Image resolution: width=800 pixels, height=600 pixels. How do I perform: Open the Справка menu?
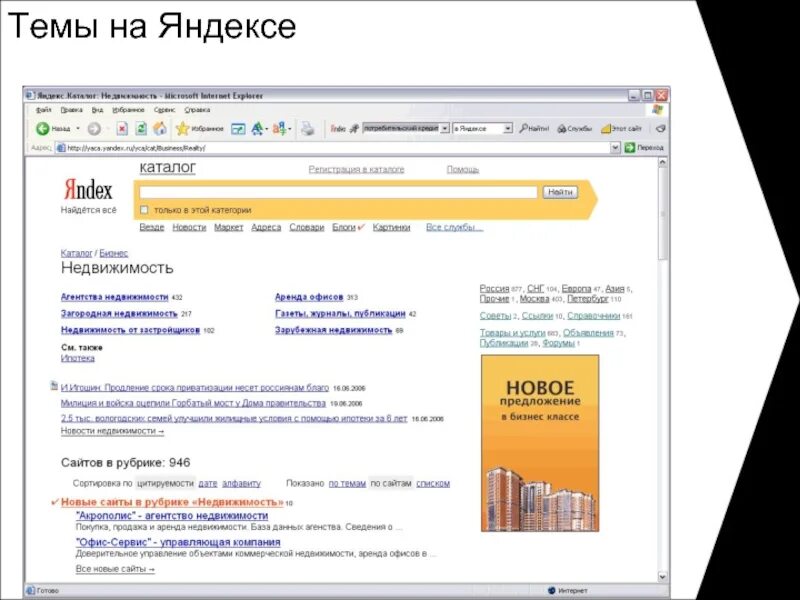pos(197,110)
